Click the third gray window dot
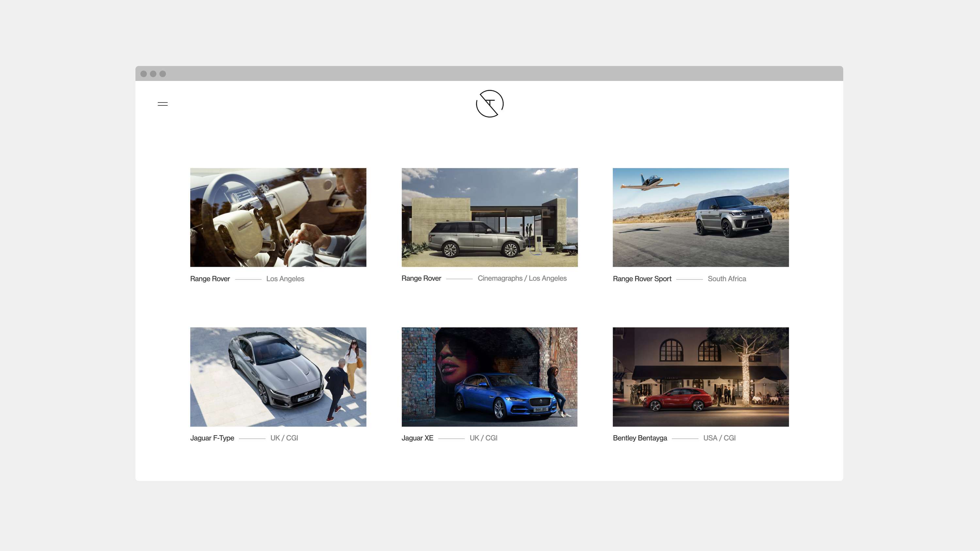980x551 pixels. coord(162,74)
